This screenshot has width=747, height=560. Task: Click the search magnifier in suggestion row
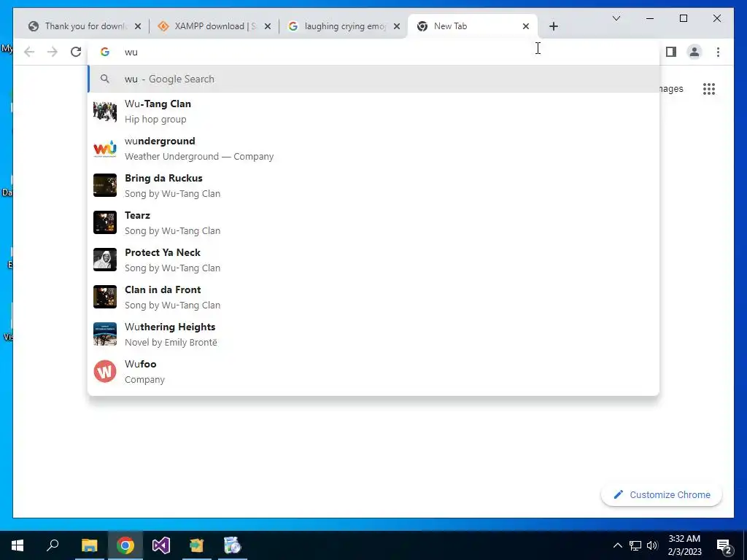pos(105,79)
